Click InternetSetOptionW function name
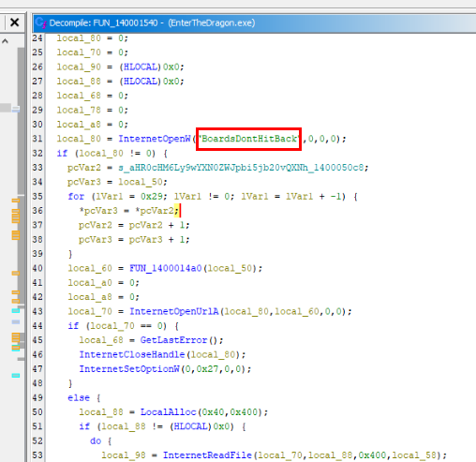The width and height of the screenshot is (476, 462). 129,369
